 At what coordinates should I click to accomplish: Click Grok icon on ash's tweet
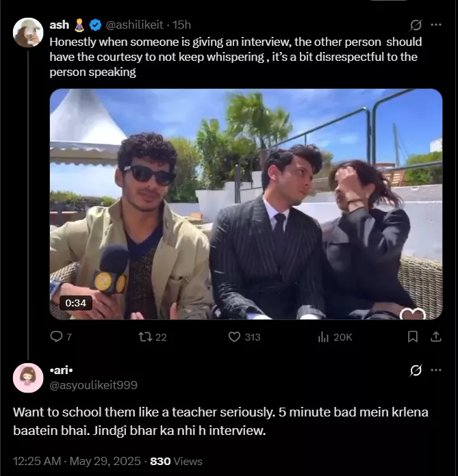pyautogui.click(x=416, y=25)
